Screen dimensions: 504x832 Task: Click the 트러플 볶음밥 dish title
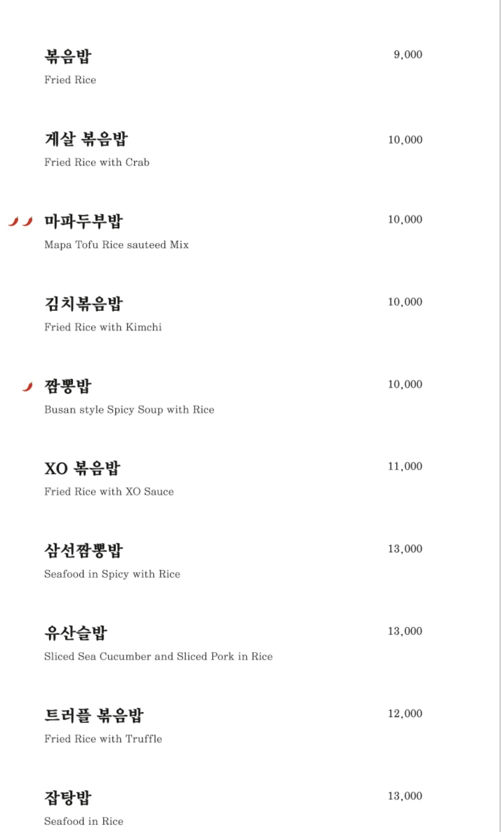94,716
